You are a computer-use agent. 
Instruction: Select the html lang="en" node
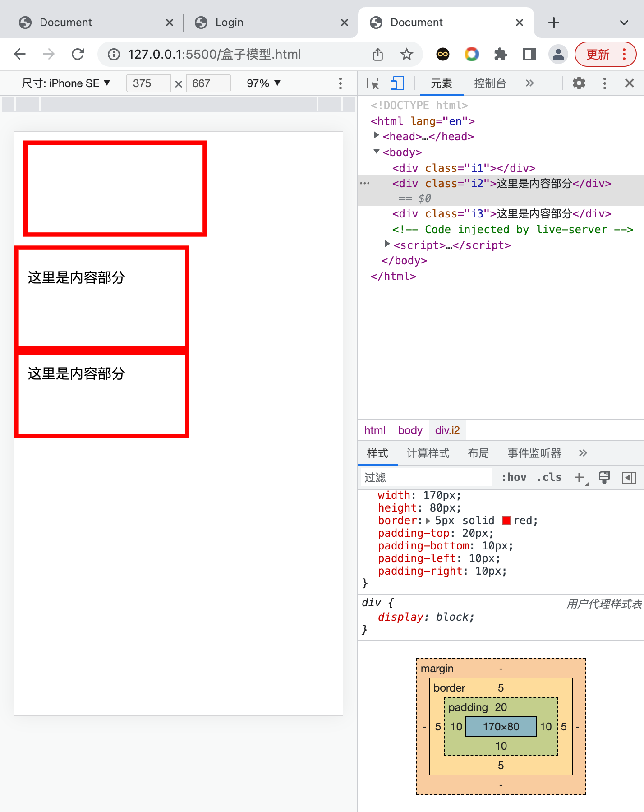(x=423, y=121)
